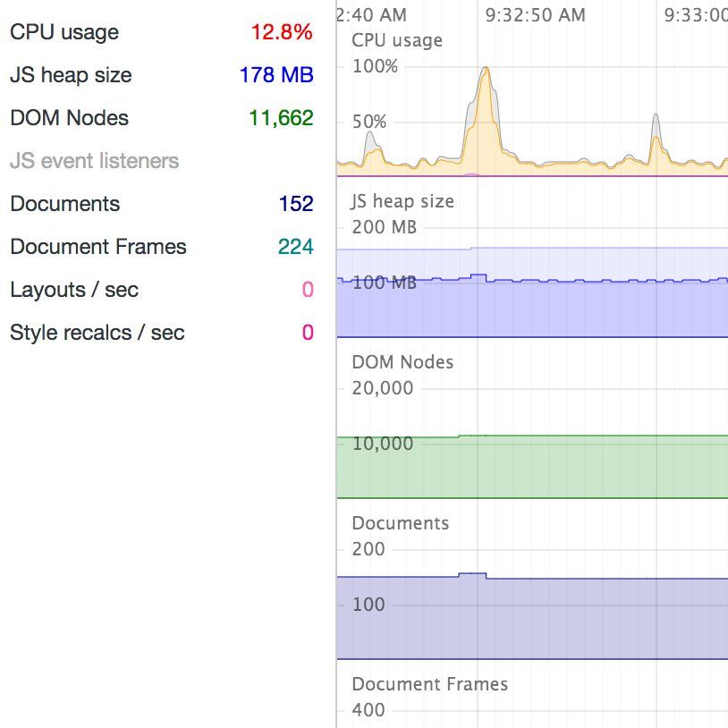The width and height of the screenshot is (728, 728).
Task: Click the DOM Nodes chart title
Action: coord(402,362)
